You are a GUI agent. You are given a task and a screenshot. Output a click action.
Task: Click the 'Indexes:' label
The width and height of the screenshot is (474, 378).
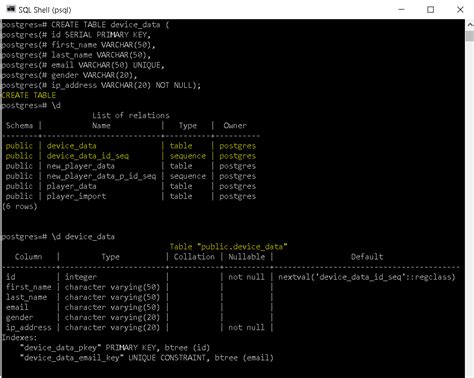(x=20, y=337)
